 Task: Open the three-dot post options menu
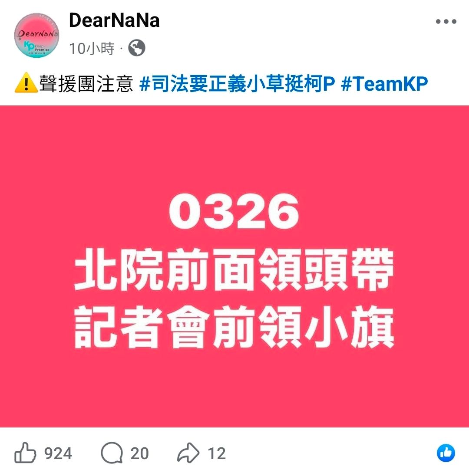pos(446,21)
